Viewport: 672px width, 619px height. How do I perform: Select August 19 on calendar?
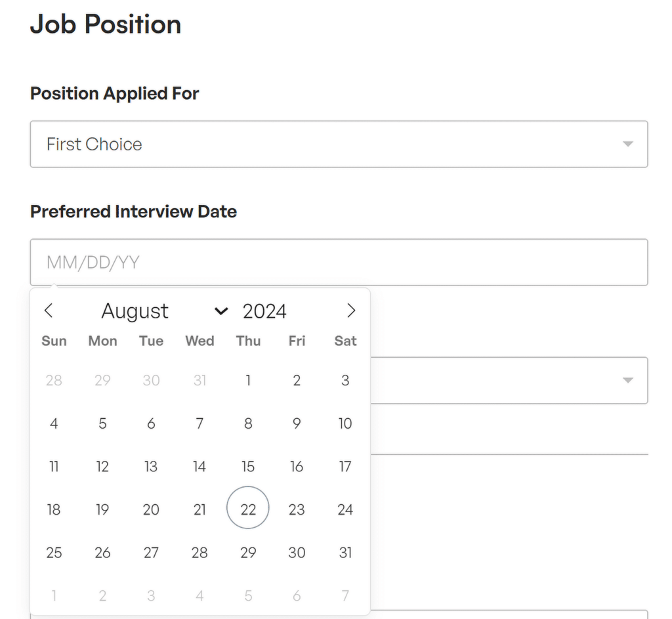pyautogui.click(x=102, y=509)
